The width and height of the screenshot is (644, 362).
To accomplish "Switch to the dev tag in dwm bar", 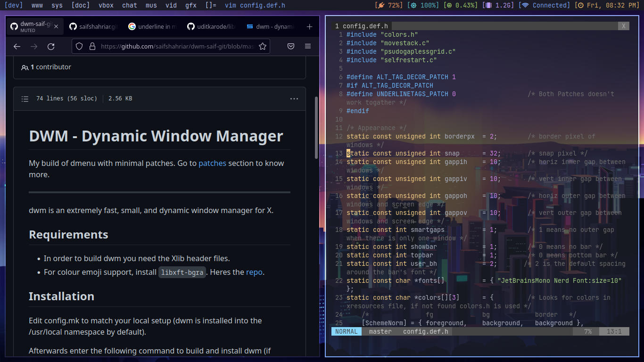I will (13, 5).
